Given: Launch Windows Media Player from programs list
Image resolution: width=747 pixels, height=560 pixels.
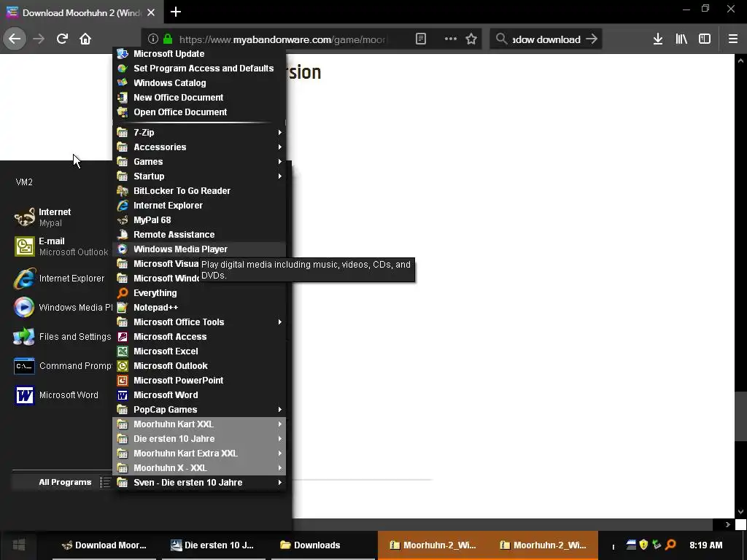Looking at the screenshot, I should tap(199, 249).
